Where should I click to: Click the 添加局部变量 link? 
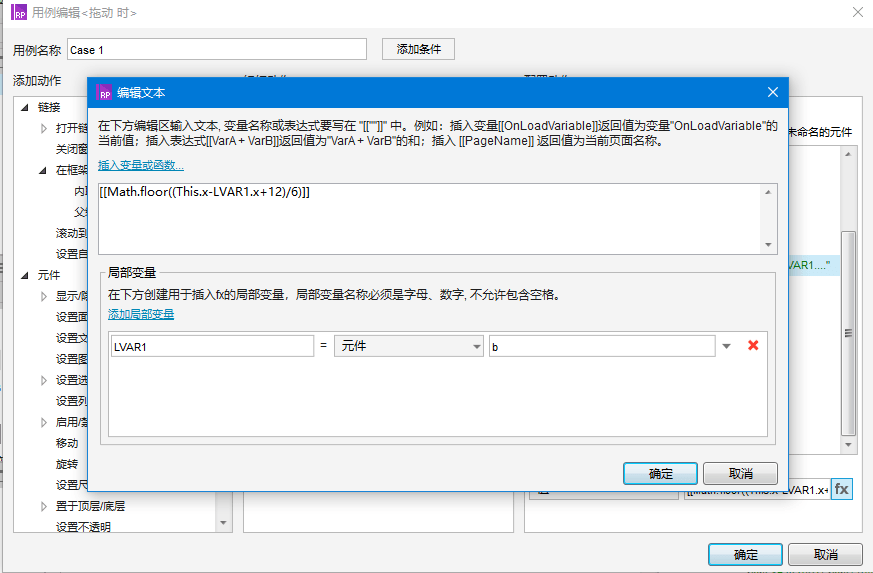tap(141, 314)
